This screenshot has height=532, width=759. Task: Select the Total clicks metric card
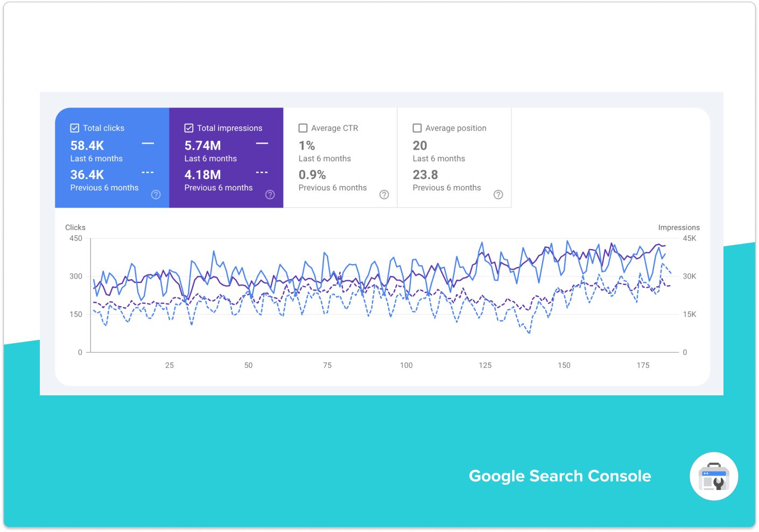coord(111,158)
